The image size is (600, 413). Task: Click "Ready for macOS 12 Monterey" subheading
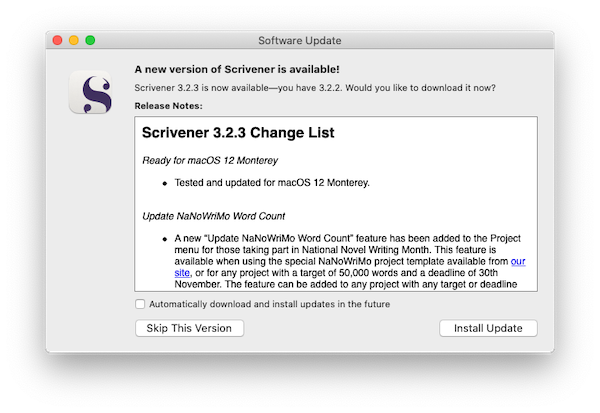point(210,160)
